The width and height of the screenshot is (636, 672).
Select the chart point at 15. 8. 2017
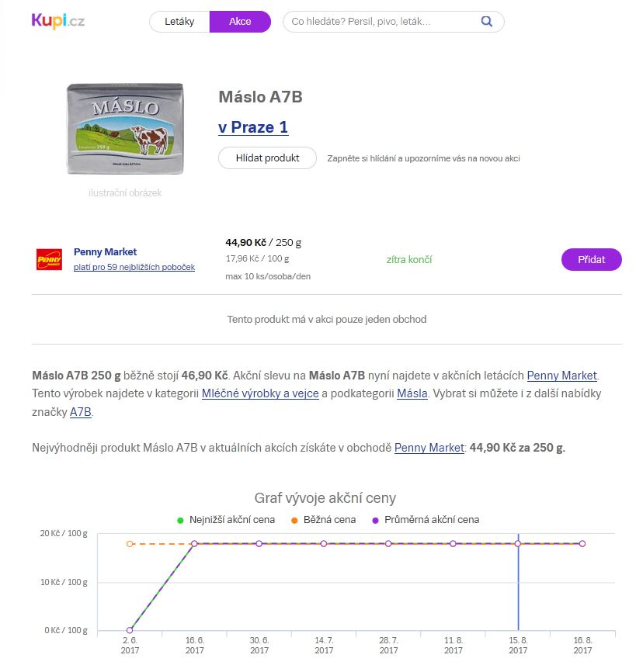[518, 543]
